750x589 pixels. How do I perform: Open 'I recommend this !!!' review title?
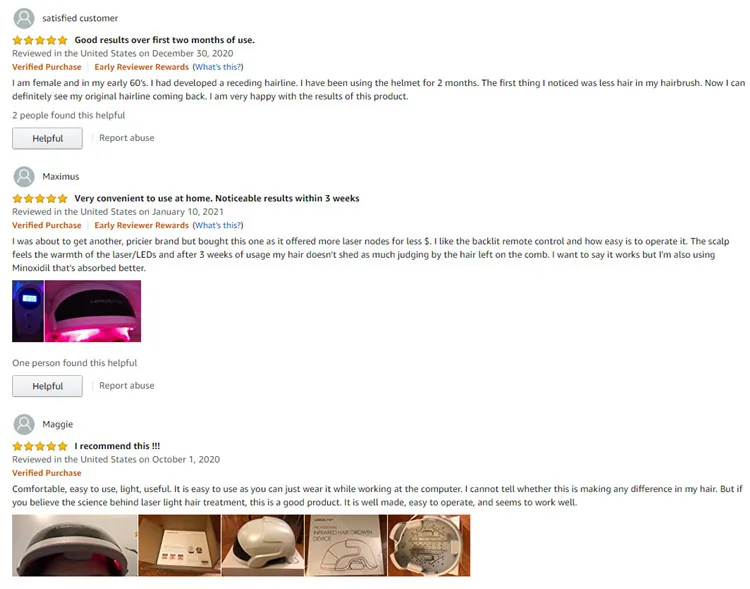[117, 446]
